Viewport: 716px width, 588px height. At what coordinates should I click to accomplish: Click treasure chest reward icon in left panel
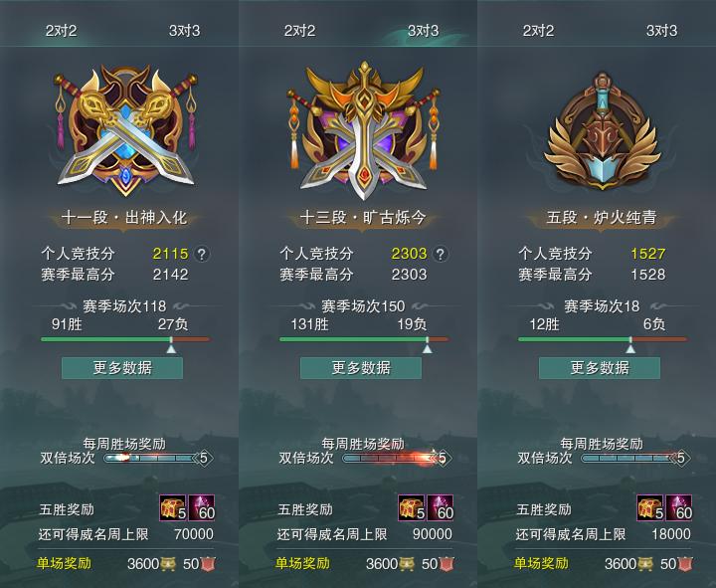pos(173,507)
